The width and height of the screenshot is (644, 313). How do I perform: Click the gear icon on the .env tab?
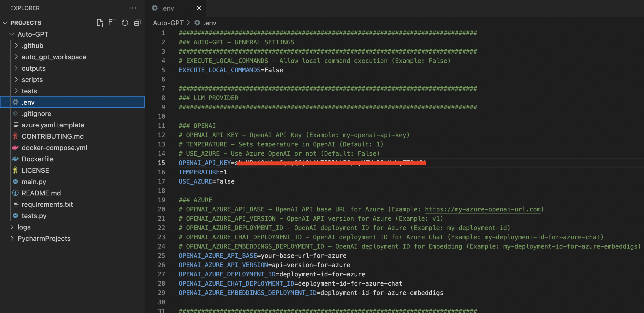click(154, 8)
